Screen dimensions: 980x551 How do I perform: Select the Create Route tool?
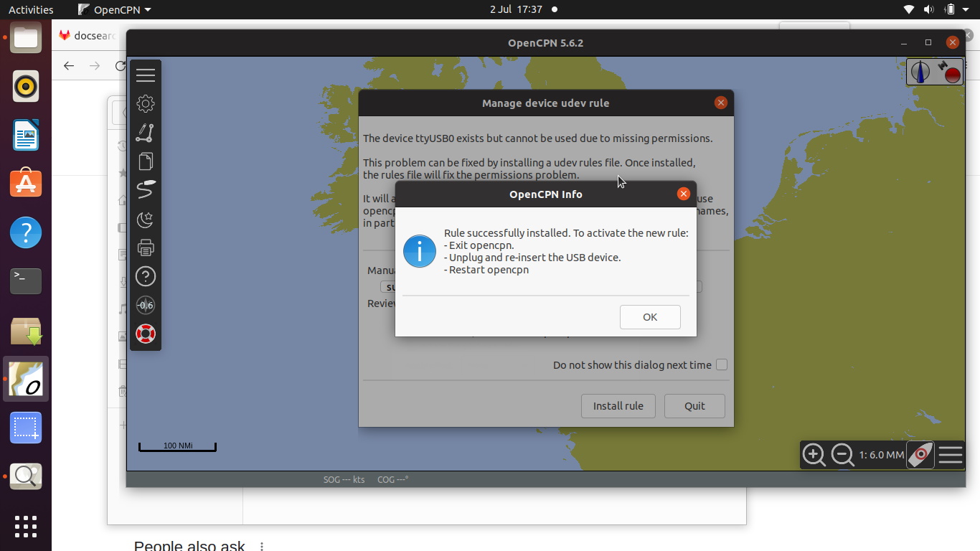[146, 133]
